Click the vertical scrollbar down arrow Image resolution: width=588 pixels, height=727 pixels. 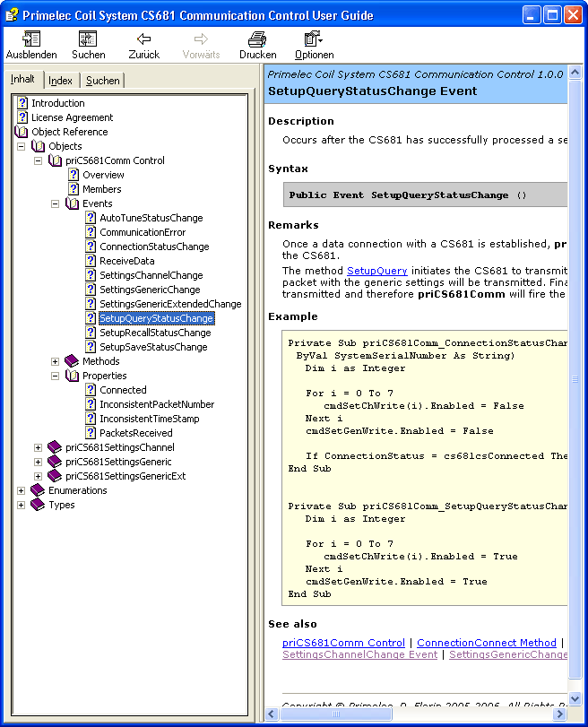pos(575,698)
